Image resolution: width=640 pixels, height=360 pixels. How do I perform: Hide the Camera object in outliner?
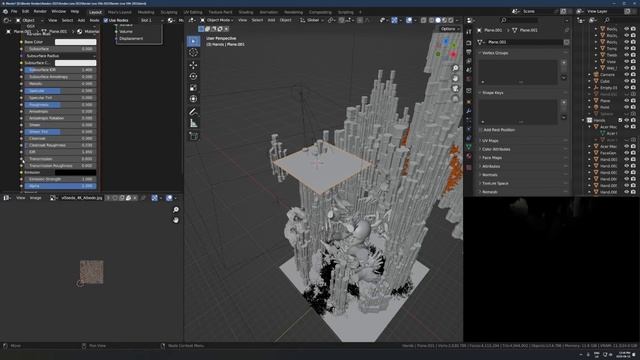point(627,75)
